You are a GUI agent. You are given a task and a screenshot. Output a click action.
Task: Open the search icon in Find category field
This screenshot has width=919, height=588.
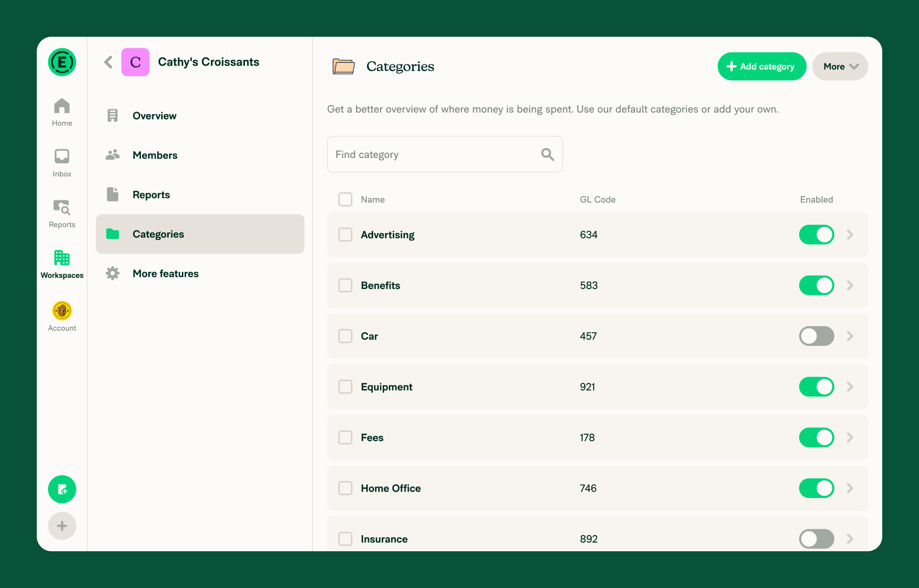click(547, 154)
